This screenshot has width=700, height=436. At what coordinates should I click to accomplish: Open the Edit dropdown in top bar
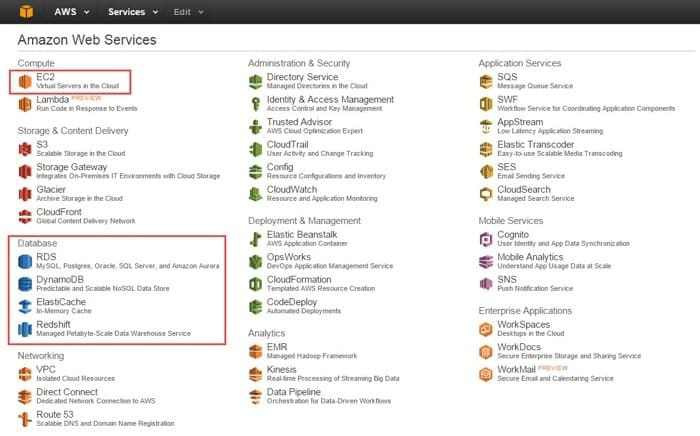[188, 12]
